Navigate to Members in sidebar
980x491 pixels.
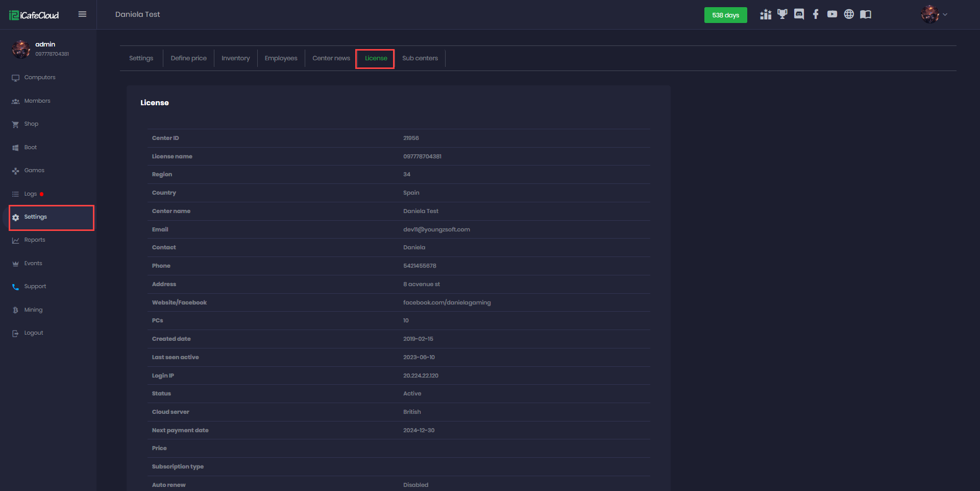37,101
